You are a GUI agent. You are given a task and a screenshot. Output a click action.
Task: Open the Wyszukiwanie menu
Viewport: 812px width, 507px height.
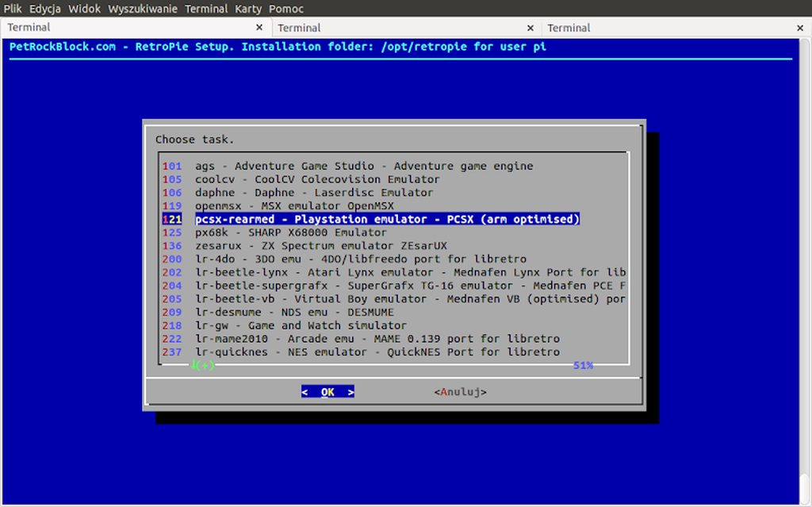click(143, 9)
